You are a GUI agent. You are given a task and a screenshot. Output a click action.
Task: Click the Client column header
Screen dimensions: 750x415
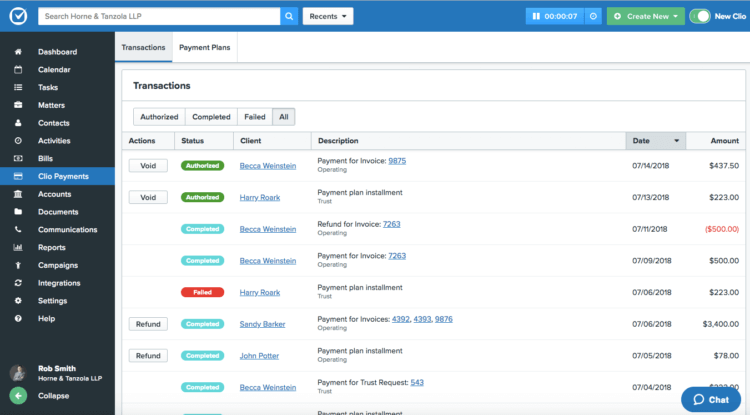coord(272,141)
